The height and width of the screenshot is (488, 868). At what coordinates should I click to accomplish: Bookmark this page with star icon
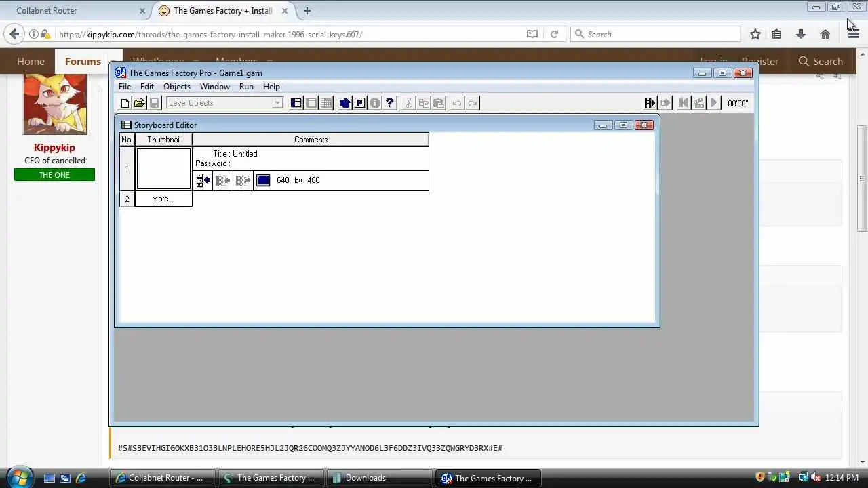(755, 34)
